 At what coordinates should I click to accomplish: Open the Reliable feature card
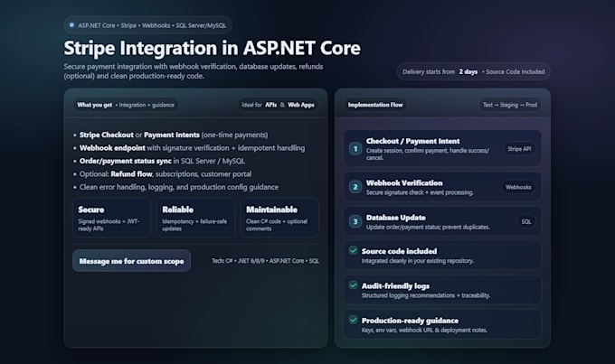(195, 218)
